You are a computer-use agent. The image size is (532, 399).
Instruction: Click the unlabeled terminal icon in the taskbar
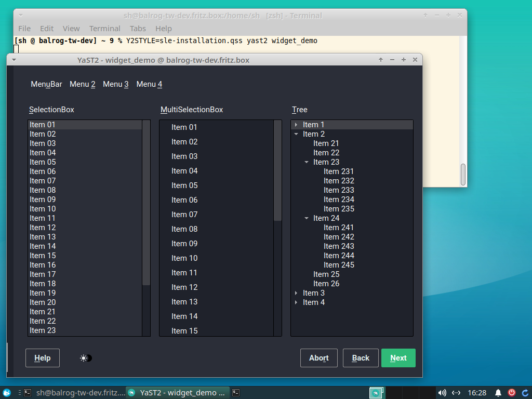236,393
